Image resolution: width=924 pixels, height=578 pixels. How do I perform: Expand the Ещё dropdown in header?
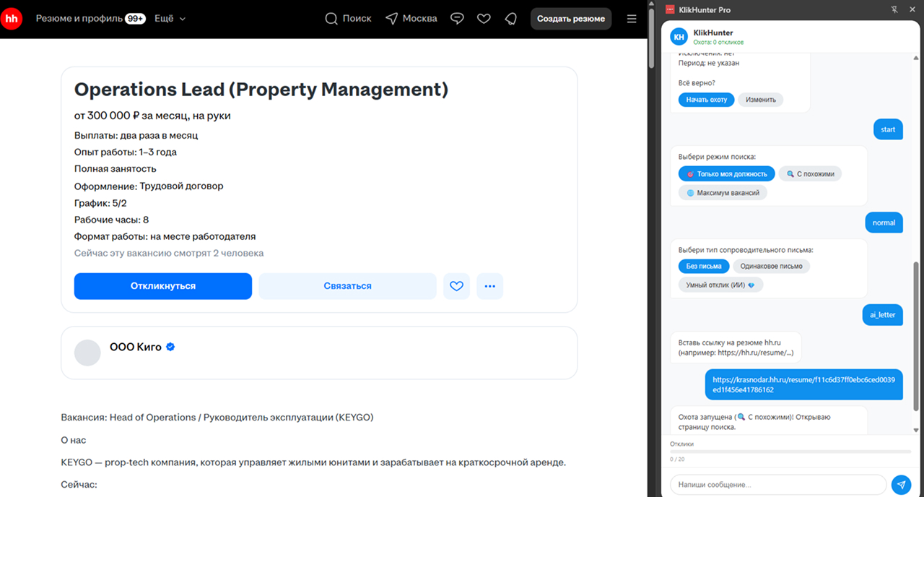coord(170,19)
